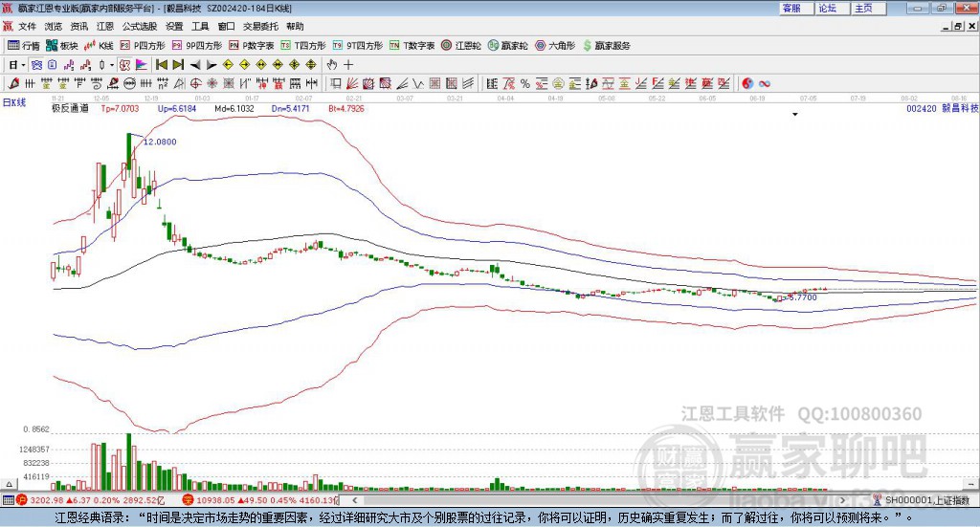The image size is (980, 527).
Task: Open the 帮助 menu
Action: (x=295, y=26)
